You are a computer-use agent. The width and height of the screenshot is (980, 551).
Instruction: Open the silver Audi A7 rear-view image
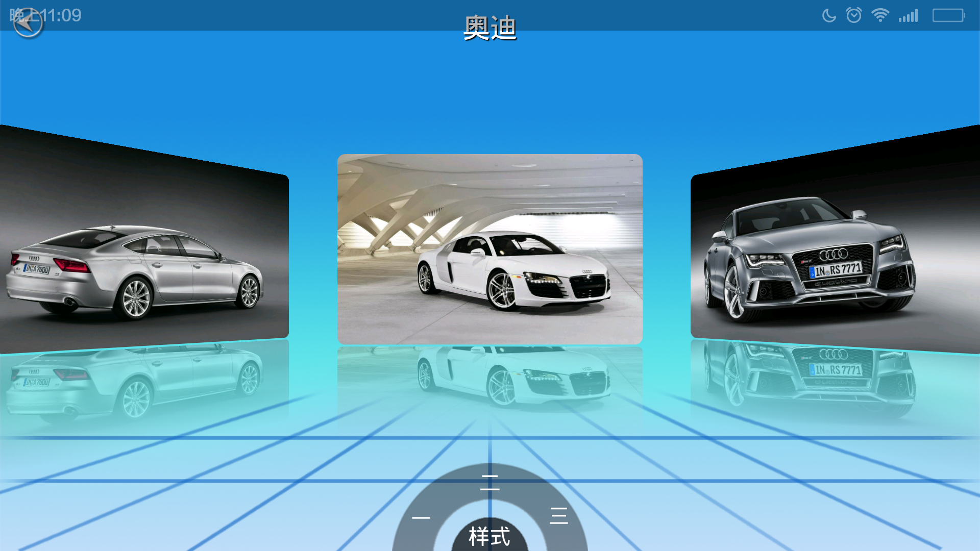[144, 240]
